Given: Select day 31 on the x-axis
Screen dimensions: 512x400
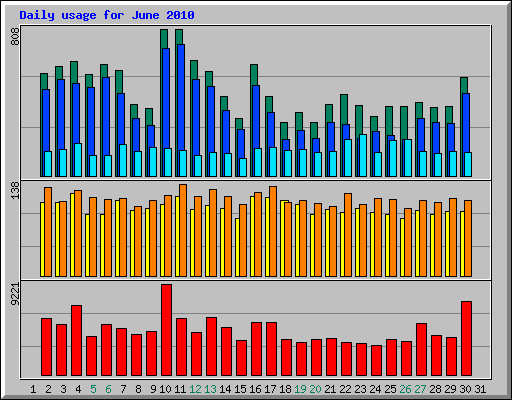Looking at the screenshot, I should pos(480,389).
